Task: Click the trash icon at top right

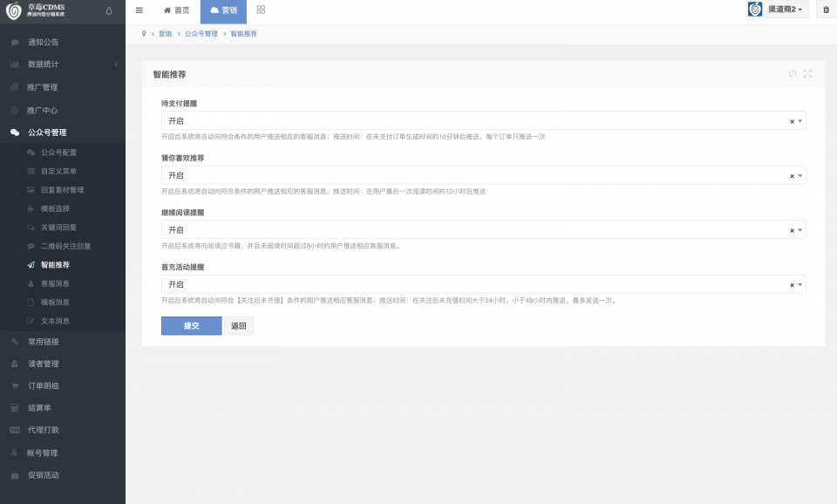Action: (x=826, y=10)
